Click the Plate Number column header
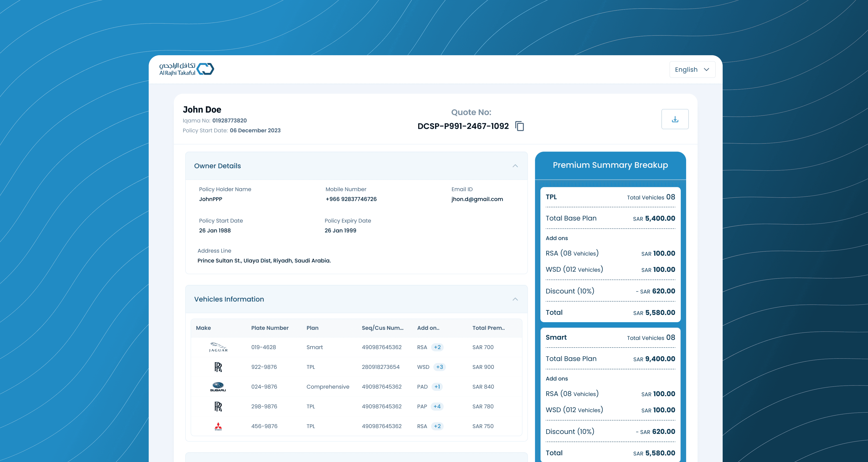The image size is (868, 462). coord(270,328)
